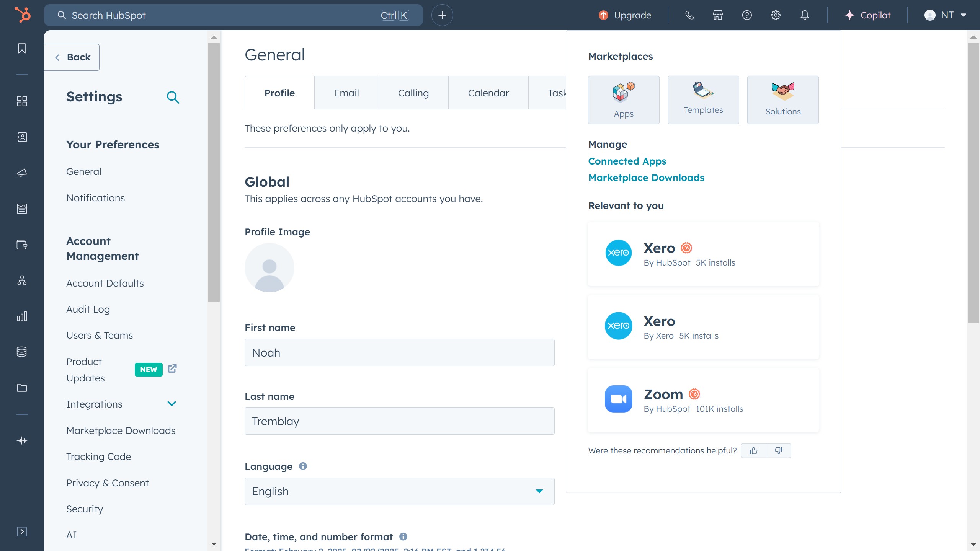Click the settings search magnifier icon
This screenshot has width=980, height=551.
tap(173, 97)
